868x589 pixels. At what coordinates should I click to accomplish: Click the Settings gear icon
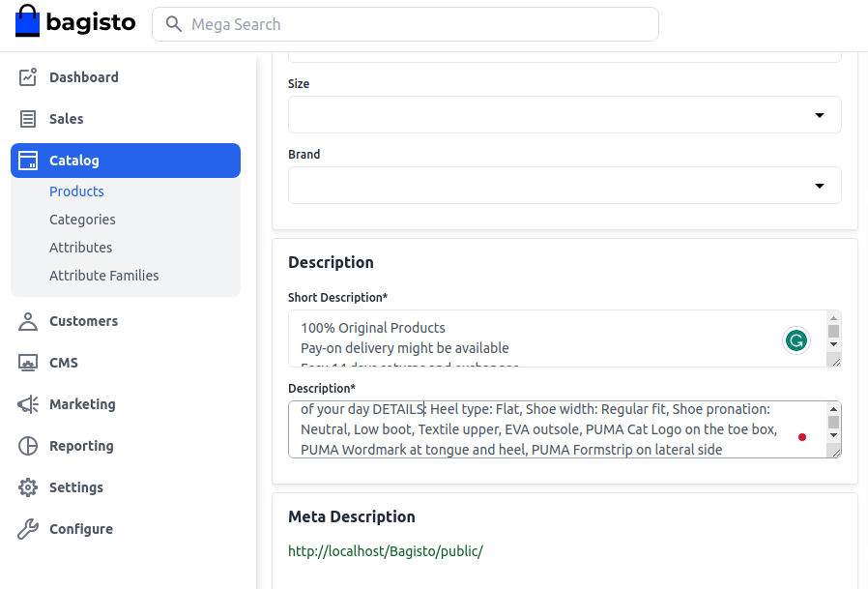point(28,487)
